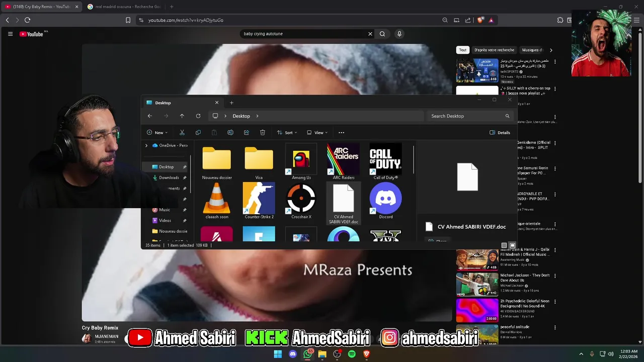Open the See more ellipsis menu in Explorer
Image resolution: width=644 pixels, height=362 pixels.
point(341,133)
